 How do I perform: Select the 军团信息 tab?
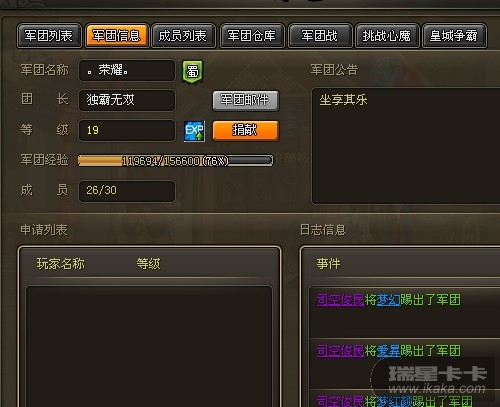coord(116,36)
